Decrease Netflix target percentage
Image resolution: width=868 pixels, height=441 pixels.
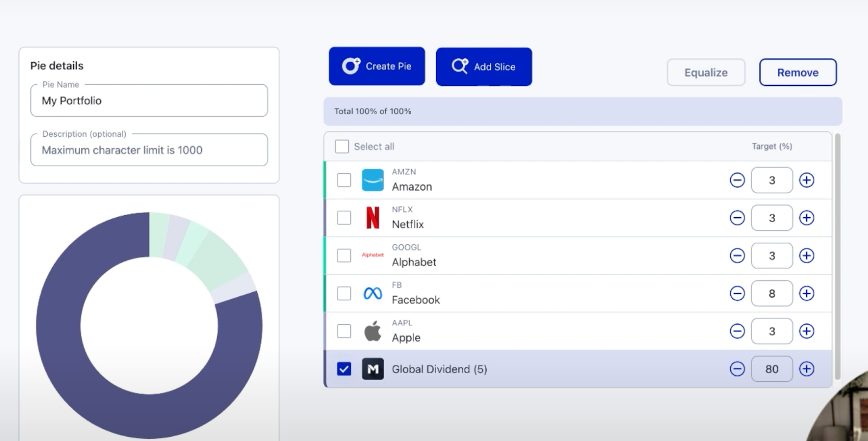tap(737, 218)
